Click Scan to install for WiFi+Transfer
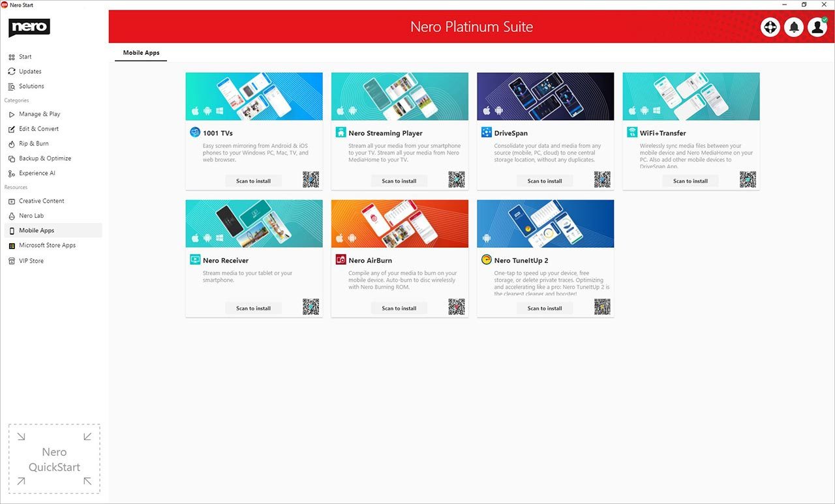The height and width of the screenshot is (504, 835). coord(690,181)
